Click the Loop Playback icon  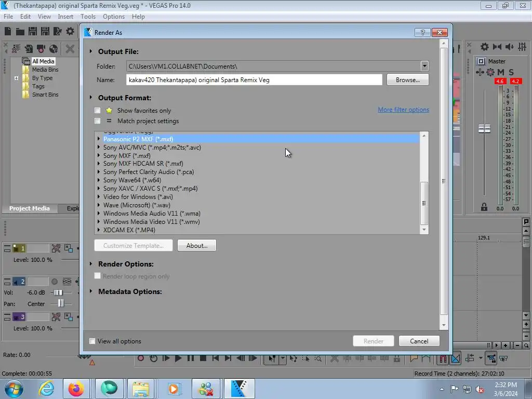pos(153,358)
